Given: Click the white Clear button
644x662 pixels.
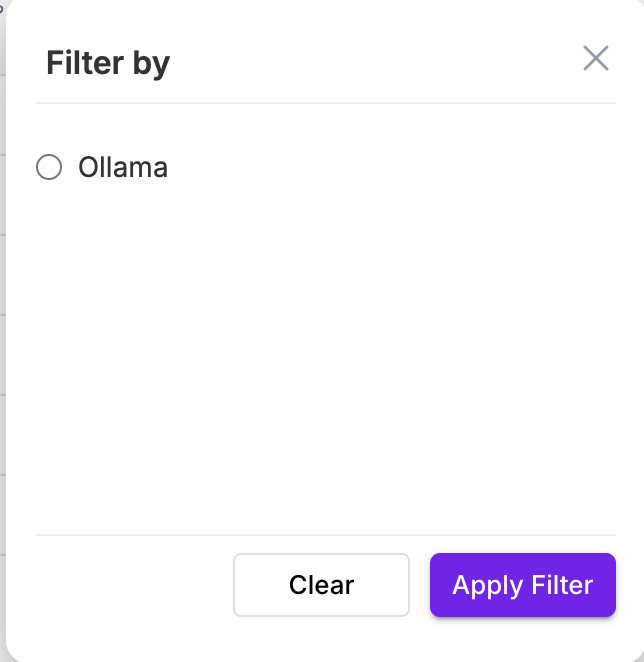Looking at the screenshot, I should pos(321,585).
